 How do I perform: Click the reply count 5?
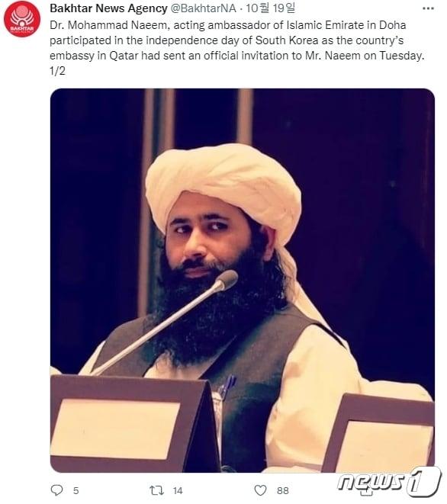coord(76,490)
